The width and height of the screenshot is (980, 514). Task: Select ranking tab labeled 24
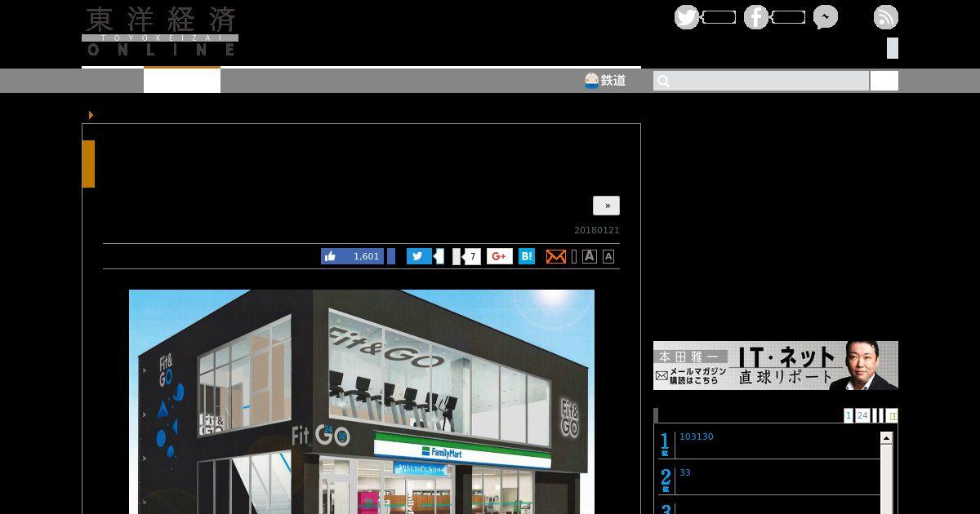click(862, 415)
